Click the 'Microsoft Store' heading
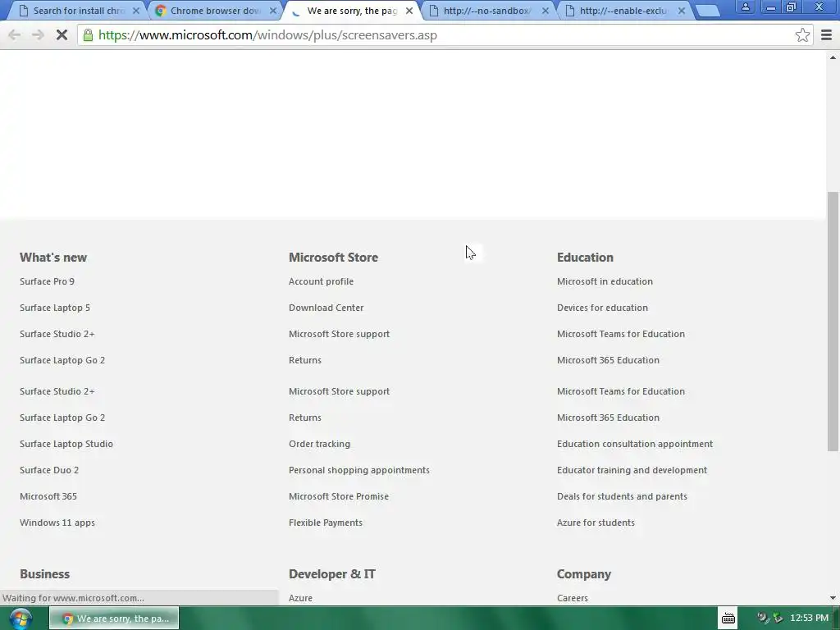 click(333, 257)
